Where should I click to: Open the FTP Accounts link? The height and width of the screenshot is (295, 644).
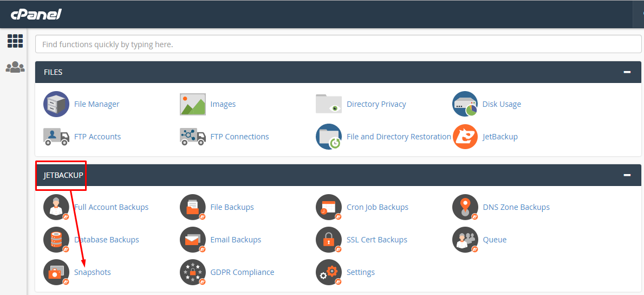pos(97,137)
